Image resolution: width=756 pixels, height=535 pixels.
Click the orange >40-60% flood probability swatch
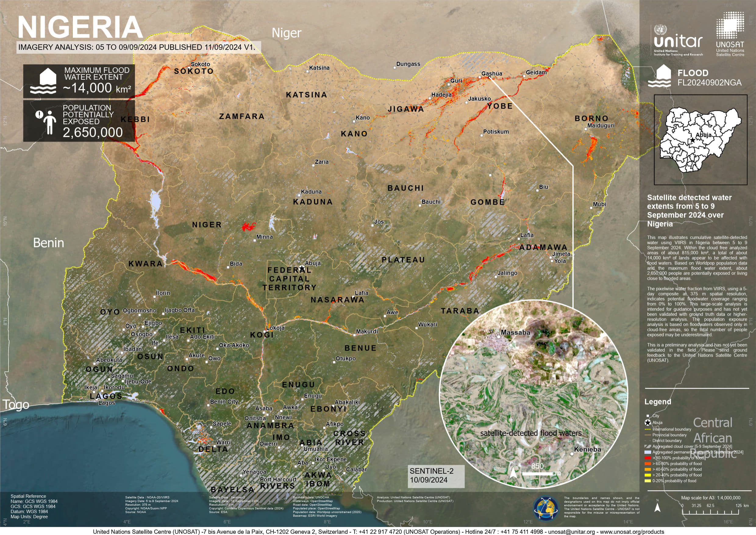(x=648, y=469)
